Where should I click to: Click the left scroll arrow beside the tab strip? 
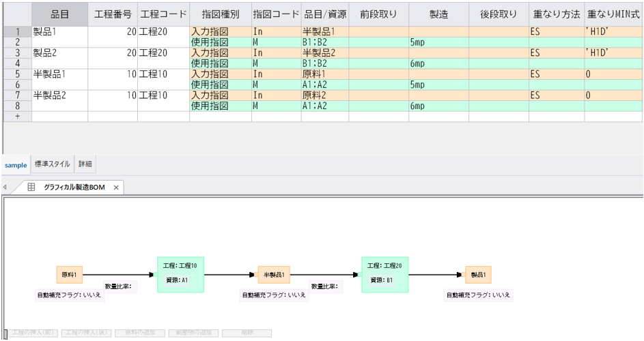tap(5, 188)
